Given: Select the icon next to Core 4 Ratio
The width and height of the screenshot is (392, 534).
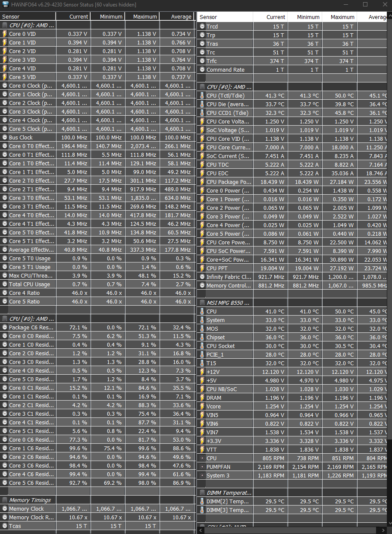Looking at the screenshot, I should 5,293.
